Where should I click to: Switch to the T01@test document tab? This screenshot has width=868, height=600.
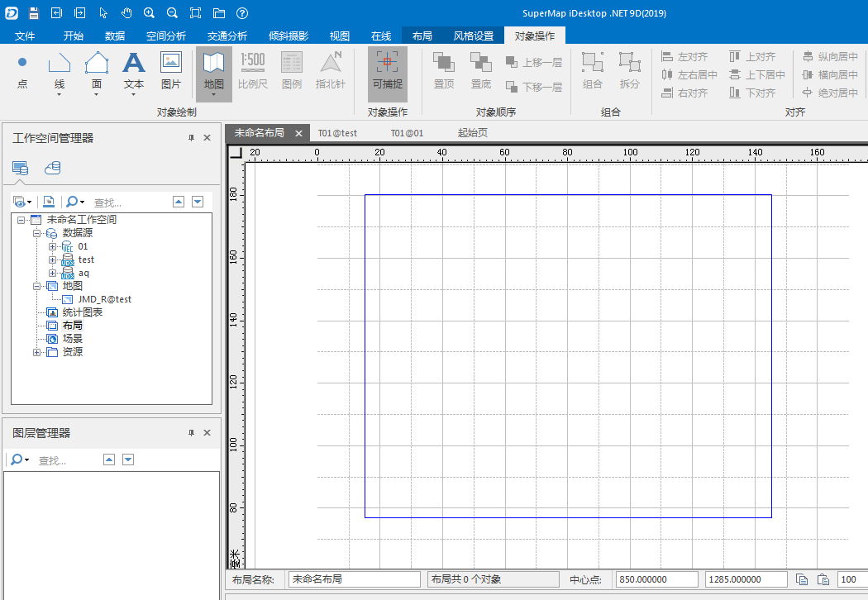[337, 133]
